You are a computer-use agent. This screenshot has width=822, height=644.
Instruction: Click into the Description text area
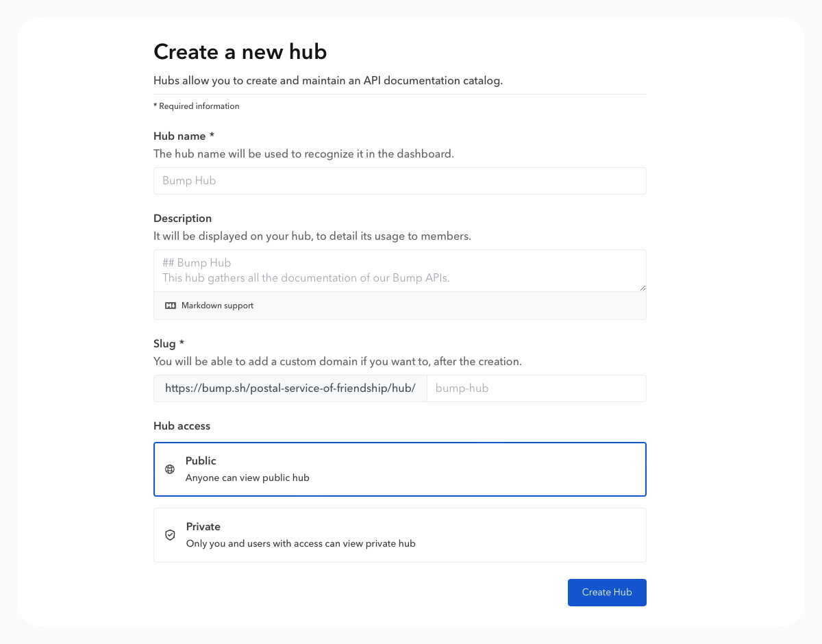click(x=399, y=271)
